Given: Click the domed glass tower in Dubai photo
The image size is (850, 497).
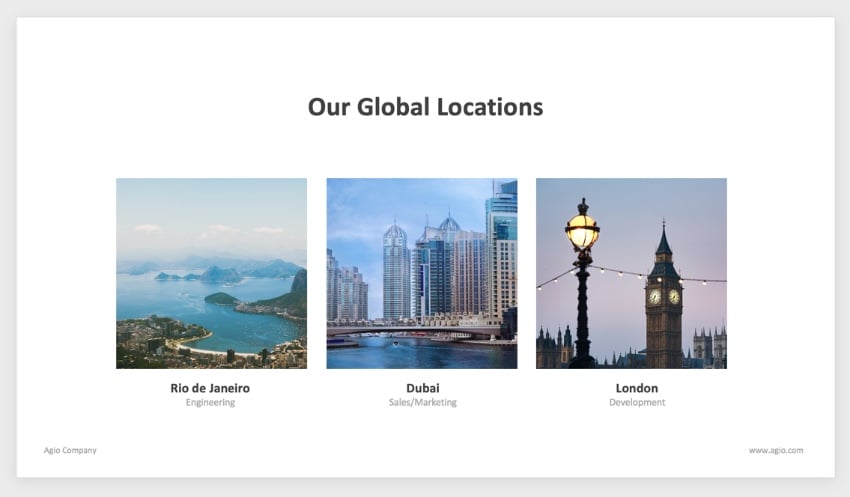Looking at the screenshot, I should [396, 271].
